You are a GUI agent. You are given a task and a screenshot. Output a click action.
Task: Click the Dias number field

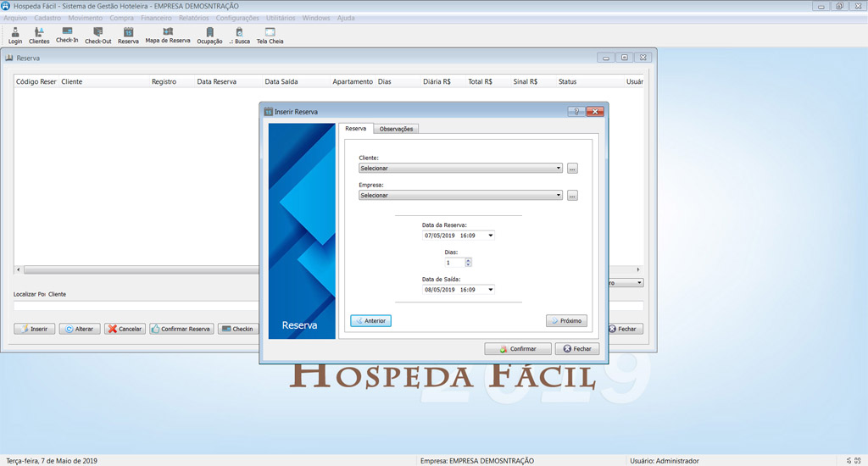(x=454, y=263)
